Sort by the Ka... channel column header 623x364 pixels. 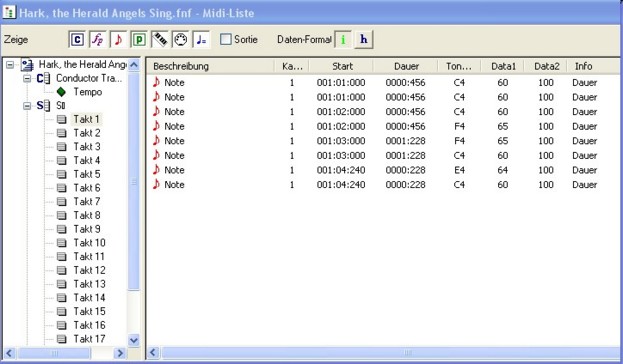292,66
